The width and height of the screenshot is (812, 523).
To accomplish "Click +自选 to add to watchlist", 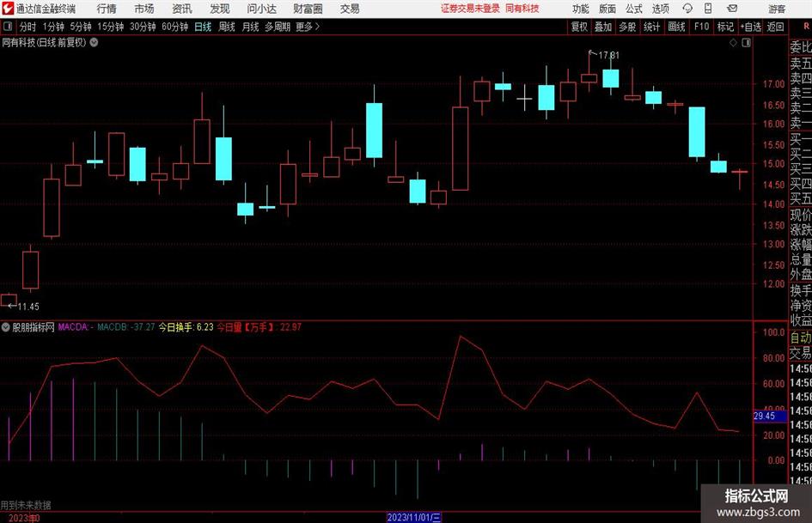I will 751,27.
